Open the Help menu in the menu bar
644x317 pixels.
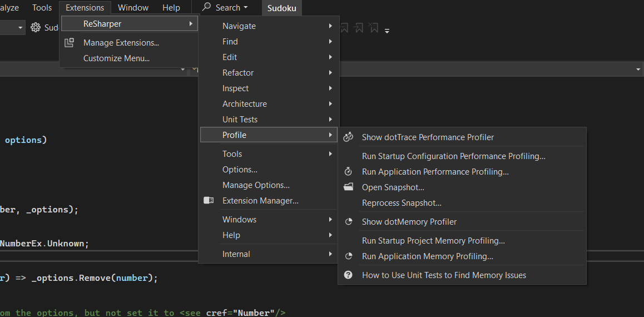171,7
